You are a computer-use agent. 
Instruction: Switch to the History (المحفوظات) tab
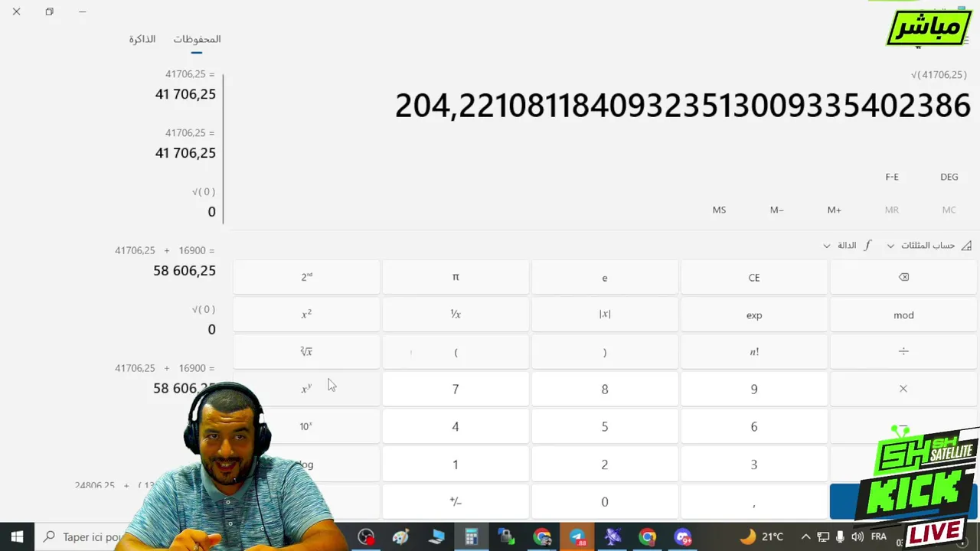click(x=197, y=39)
